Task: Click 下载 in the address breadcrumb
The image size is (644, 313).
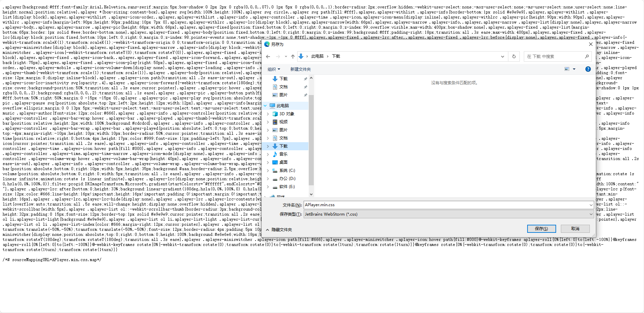Action: point(336,56)
